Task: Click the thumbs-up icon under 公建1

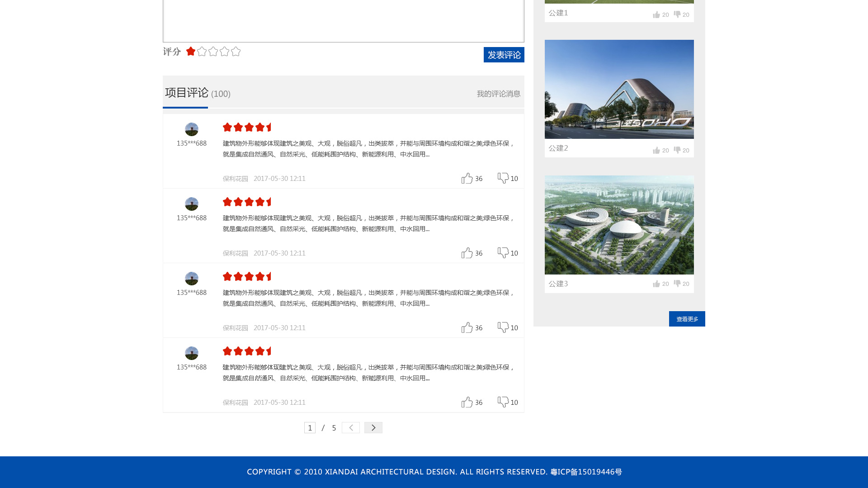Action: click(x=656, y=14)
